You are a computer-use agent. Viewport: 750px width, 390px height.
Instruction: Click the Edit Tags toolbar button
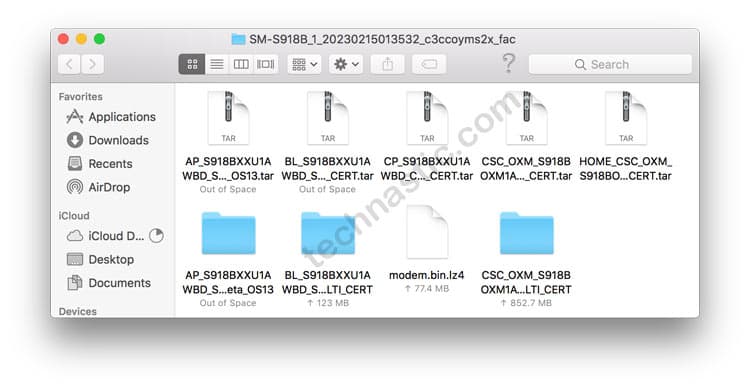429,64
